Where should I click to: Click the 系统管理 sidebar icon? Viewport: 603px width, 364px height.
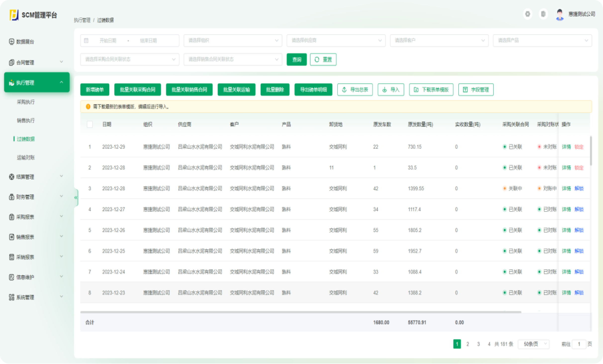(11, 297)
